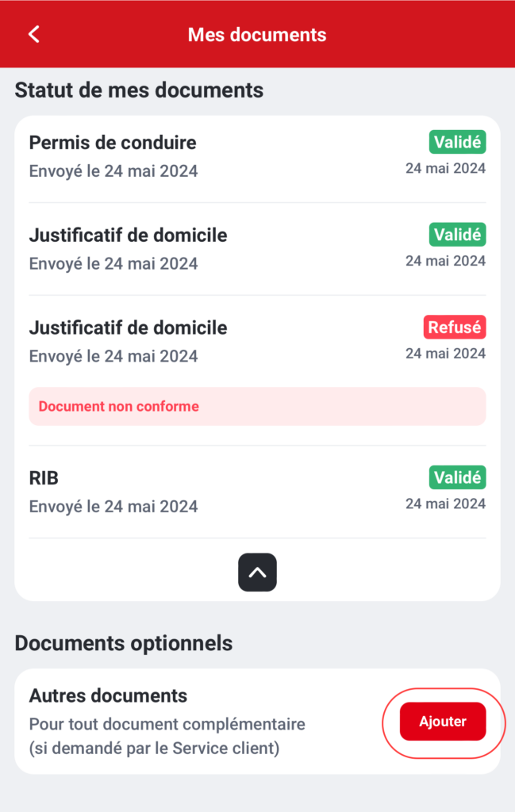Click the Statut de mes documents heading
This screenshot has height=812, width=515.
pyautogui.click(x=139, y=90)
